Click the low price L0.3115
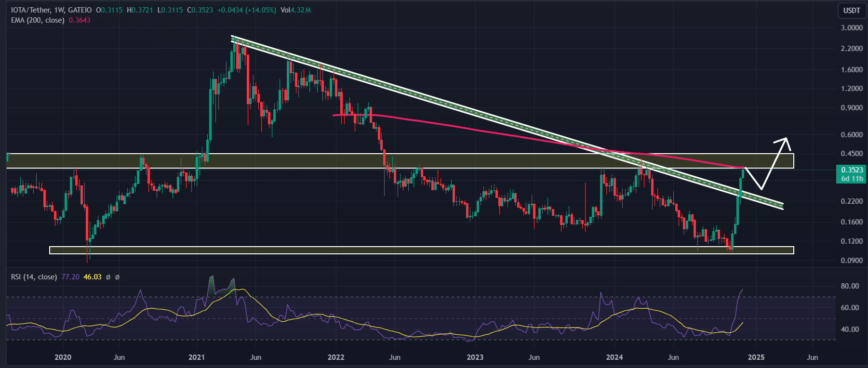This screenshot has height=368, width=868. [170, 10]
